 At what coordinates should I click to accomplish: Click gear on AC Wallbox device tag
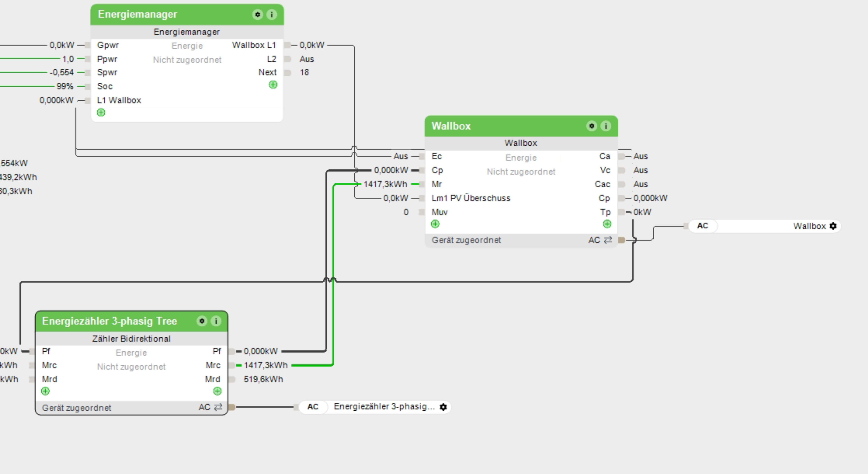click(833, 226)
